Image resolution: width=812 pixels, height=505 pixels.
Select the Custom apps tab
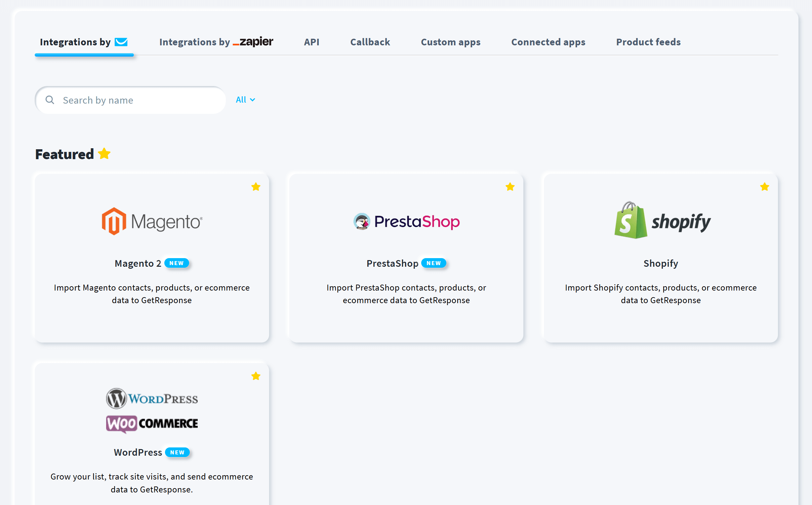pyautogui.click(x=451, y=42)
